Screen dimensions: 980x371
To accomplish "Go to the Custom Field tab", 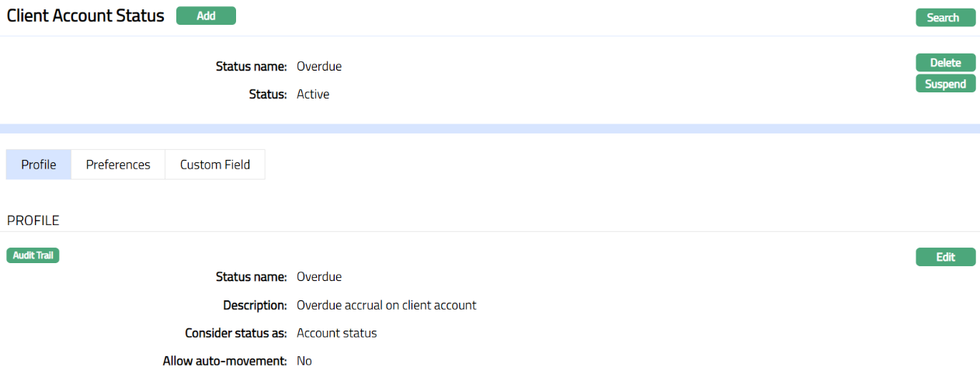I will coord(215,165).
